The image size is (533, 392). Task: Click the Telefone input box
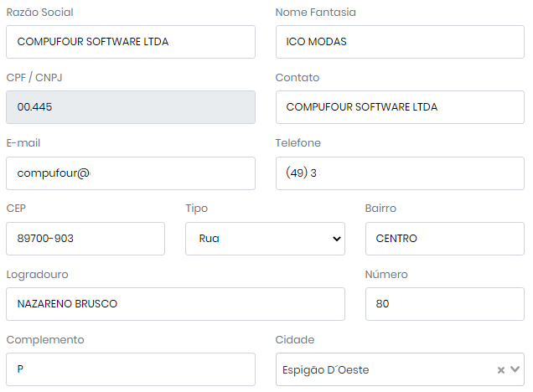[x=399, y=173]
